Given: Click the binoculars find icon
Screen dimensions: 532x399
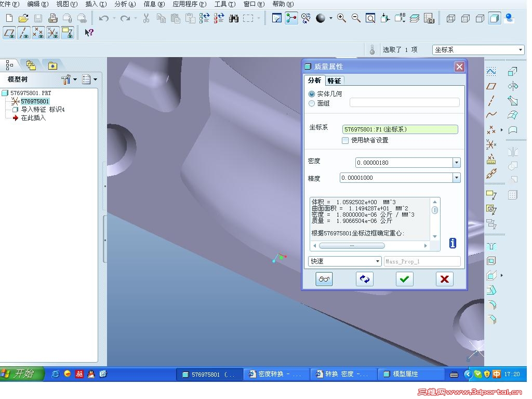Looking at the screenshot, I should pyautogui.click(x=234, y=18).
